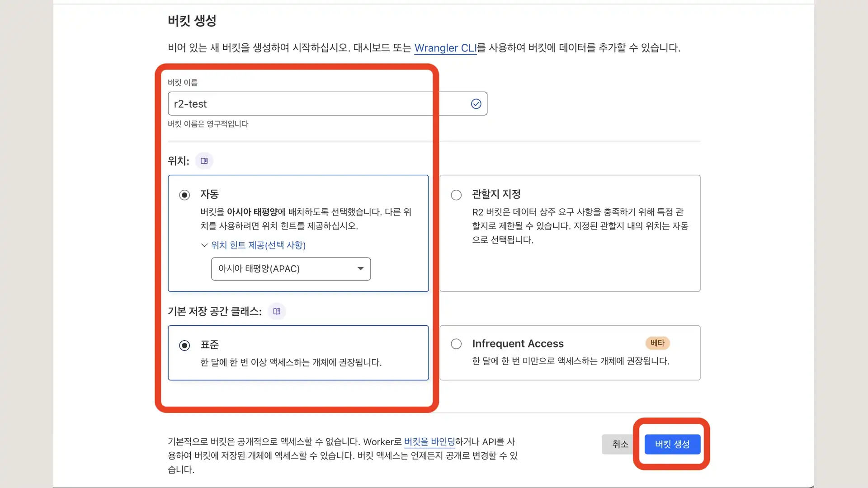868x488 pixels.
Task: Select the 관할지 지정 radio button
Action: 456,195
